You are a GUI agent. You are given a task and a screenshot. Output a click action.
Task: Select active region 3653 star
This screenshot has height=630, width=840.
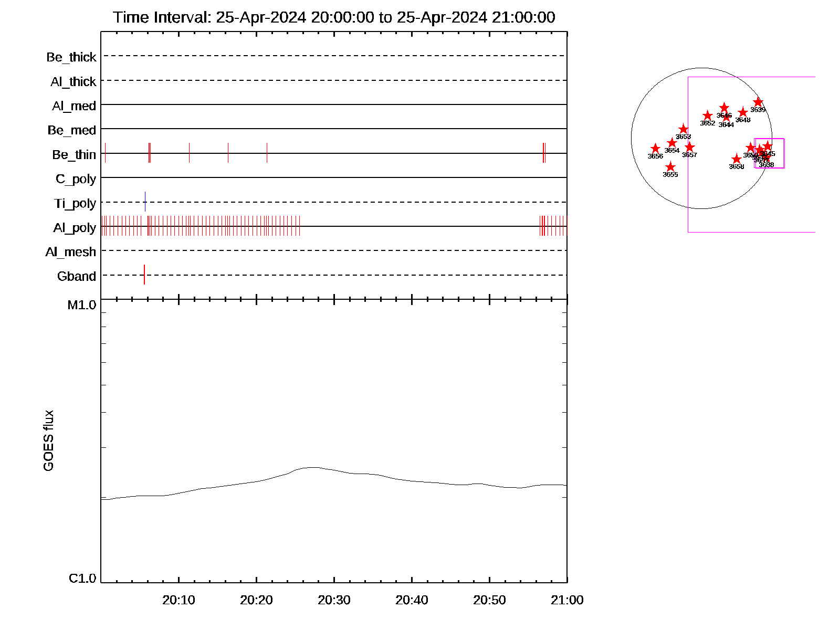683,129
